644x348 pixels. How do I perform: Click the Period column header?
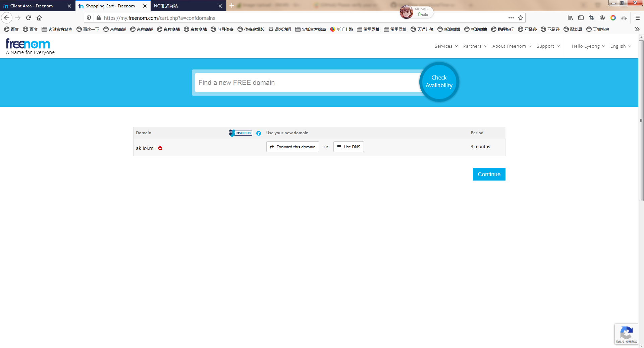[x=477, y=133]
